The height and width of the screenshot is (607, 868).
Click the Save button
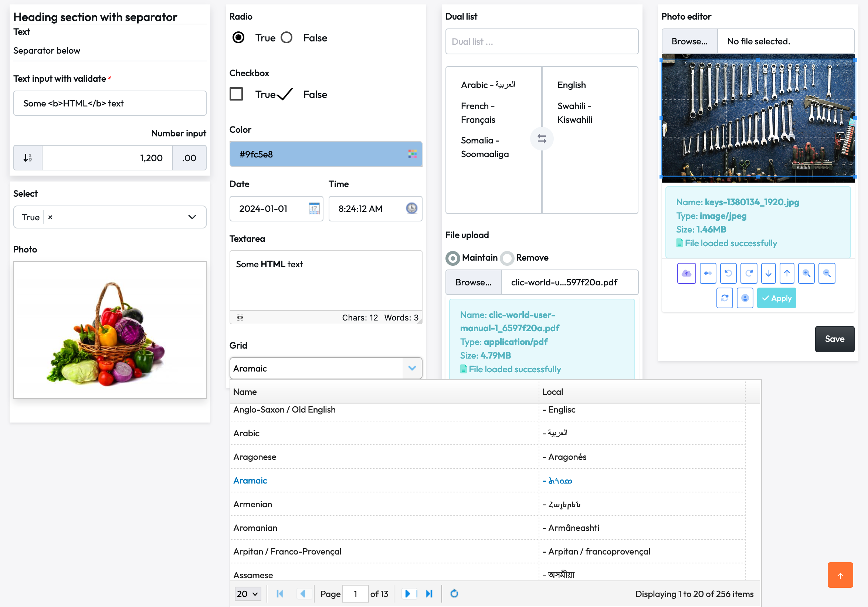pos(834,339)
